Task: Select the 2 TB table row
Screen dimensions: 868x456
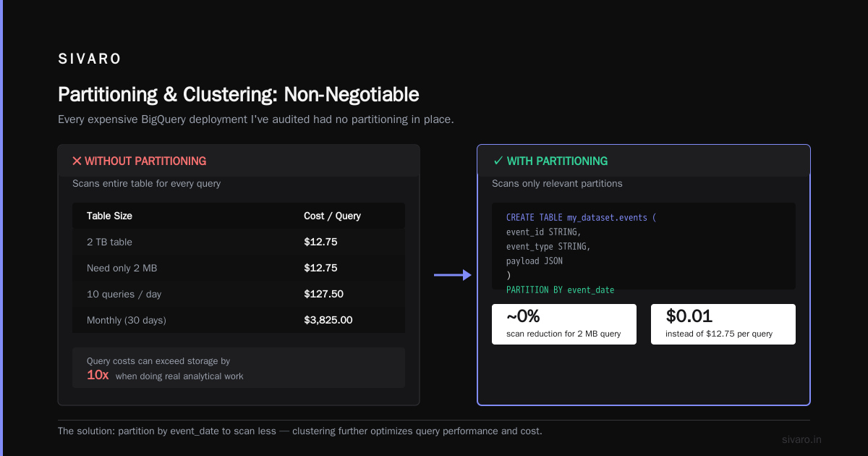Action: pyautogui.click(x=239, y=242)
